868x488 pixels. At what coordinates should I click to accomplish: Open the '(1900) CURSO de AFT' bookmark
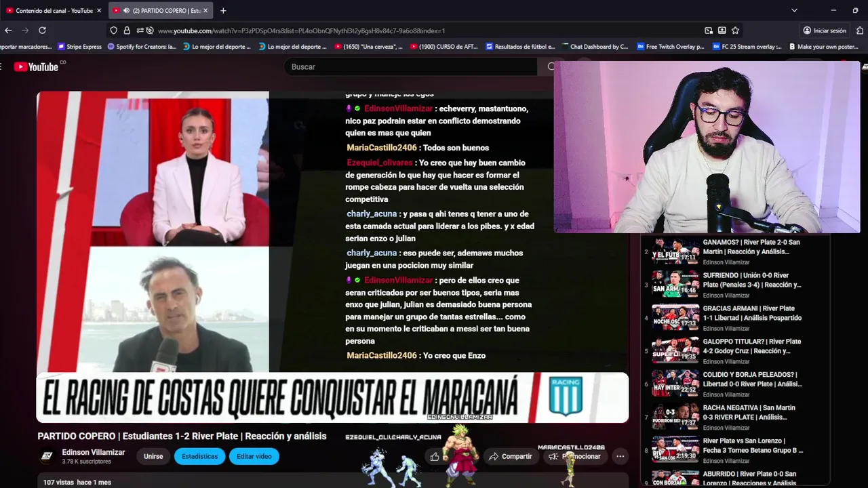point(443,47)
